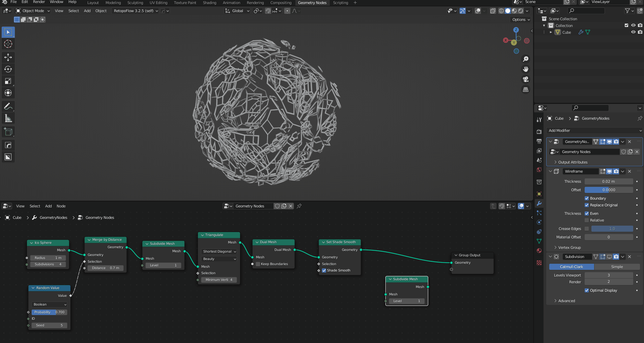644x343 pixels.
Task: Disable the Boundary checkbox on Wireframe modifier
Action: 587,198
